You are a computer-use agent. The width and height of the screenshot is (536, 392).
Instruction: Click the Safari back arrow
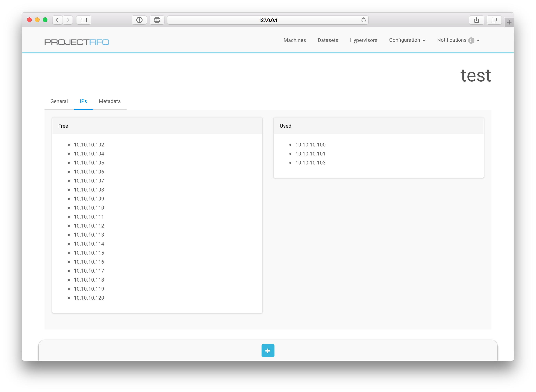pos(57,20)
